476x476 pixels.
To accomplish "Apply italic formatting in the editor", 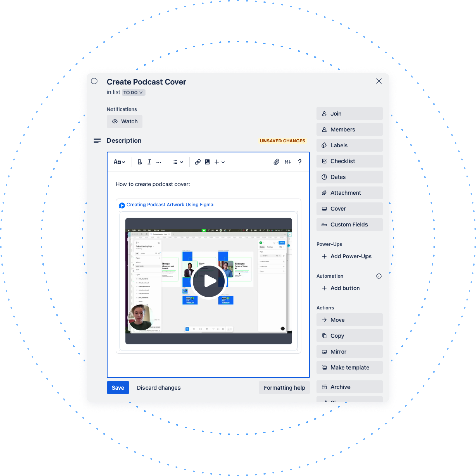I will pos(149,162).
